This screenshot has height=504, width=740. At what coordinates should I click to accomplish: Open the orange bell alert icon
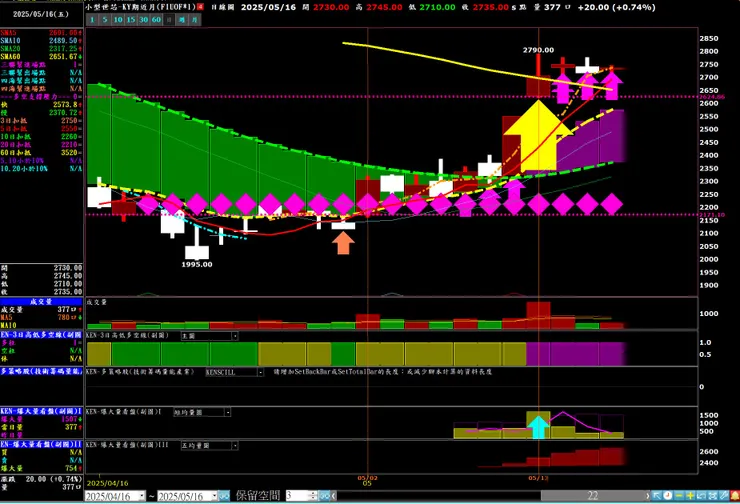(735, 496)
